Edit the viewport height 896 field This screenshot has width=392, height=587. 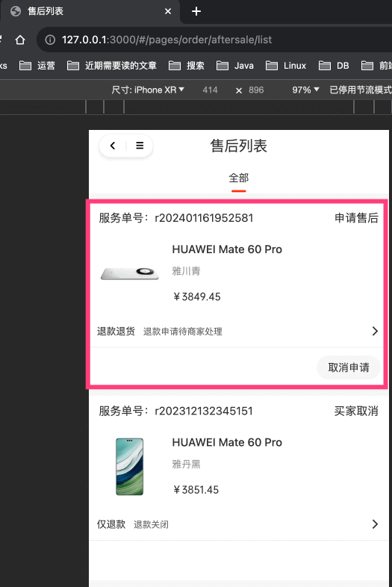[256, 90]
